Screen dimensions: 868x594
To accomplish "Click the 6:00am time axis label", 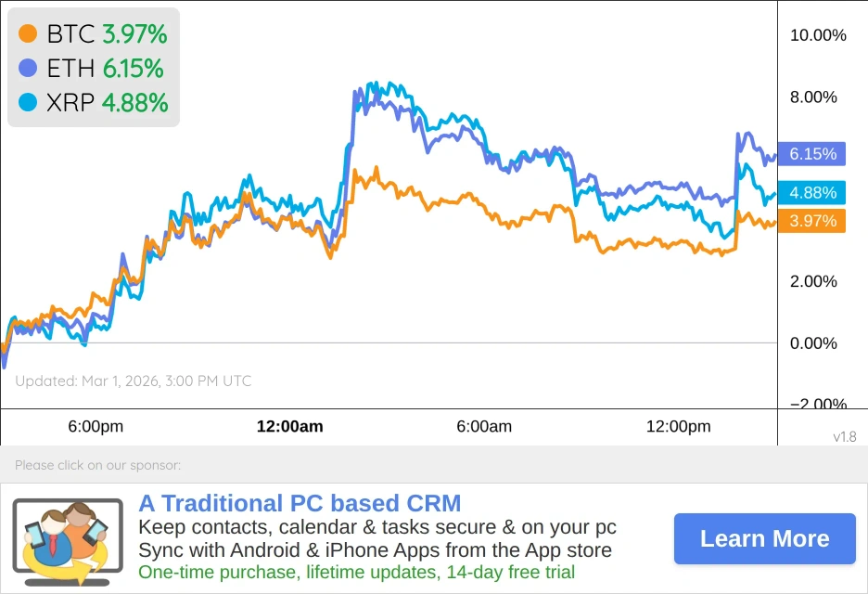I will click(x=484, y=427).
